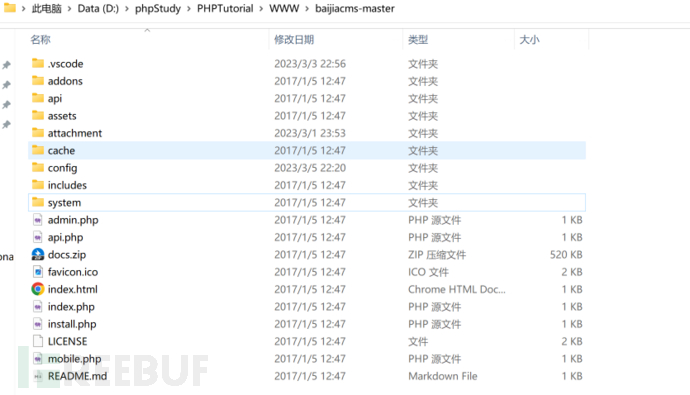Expand the chevron after PHPTutorial
Image resolution: width=690 pixels, height=395 pixels.
coord(261,9)
